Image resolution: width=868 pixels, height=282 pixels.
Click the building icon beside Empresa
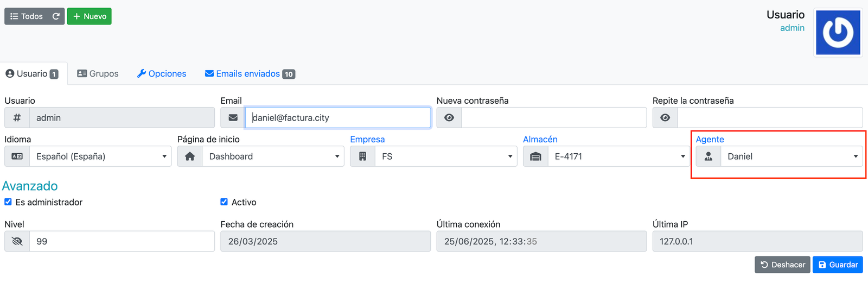coord(363,156)
